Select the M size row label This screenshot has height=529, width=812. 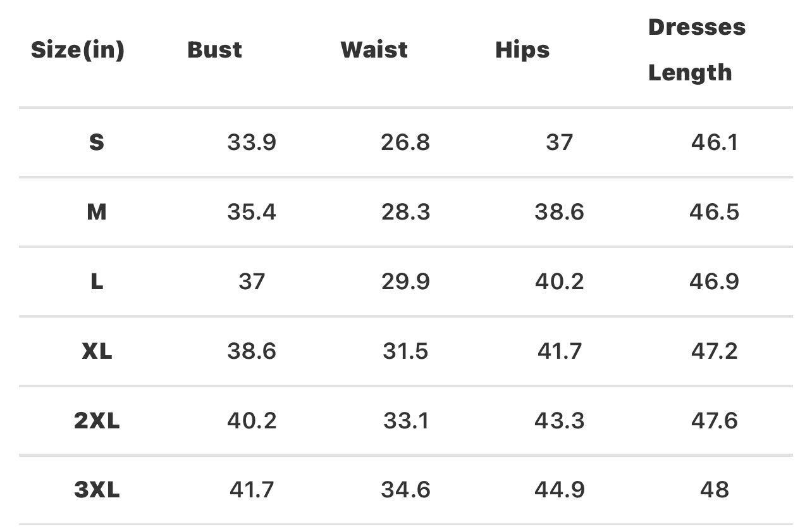coord(96,212)
